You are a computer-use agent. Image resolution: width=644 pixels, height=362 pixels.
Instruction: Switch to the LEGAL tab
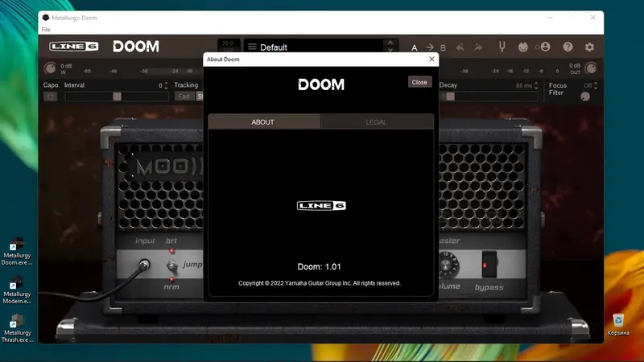tap(376, 122)
